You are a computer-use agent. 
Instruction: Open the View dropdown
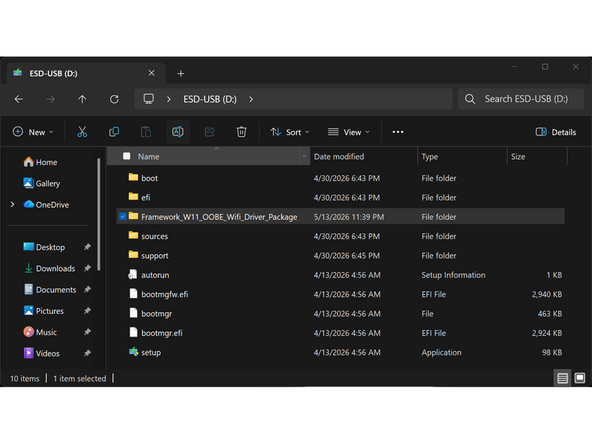pos(348,132)
